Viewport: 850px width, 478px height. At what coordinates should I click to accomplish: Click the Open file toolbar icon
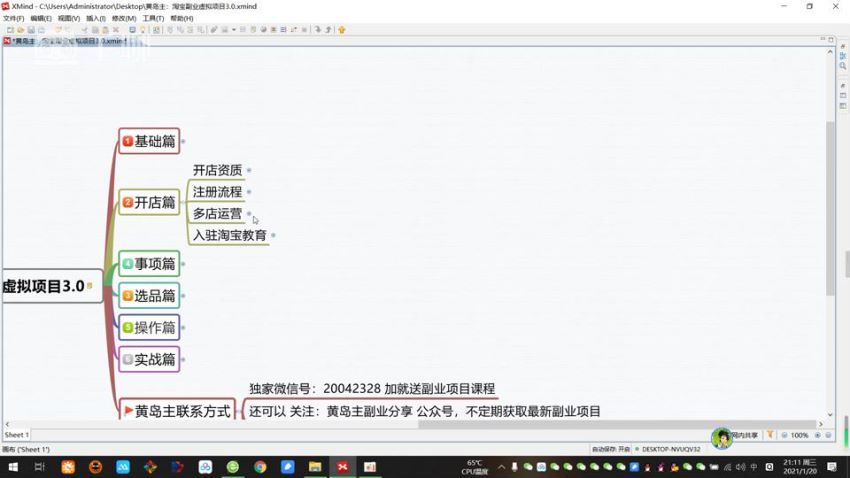(x=21, y=30)
